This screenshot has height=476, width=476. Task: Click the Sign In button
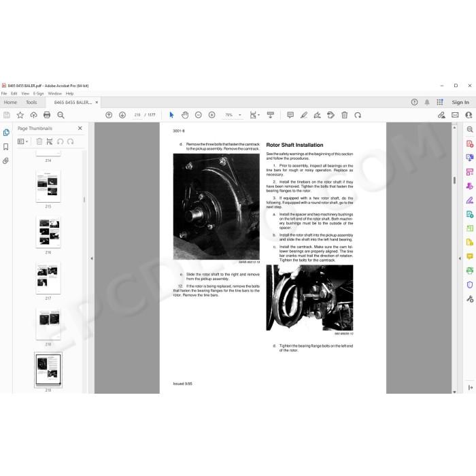click(460, 102)
